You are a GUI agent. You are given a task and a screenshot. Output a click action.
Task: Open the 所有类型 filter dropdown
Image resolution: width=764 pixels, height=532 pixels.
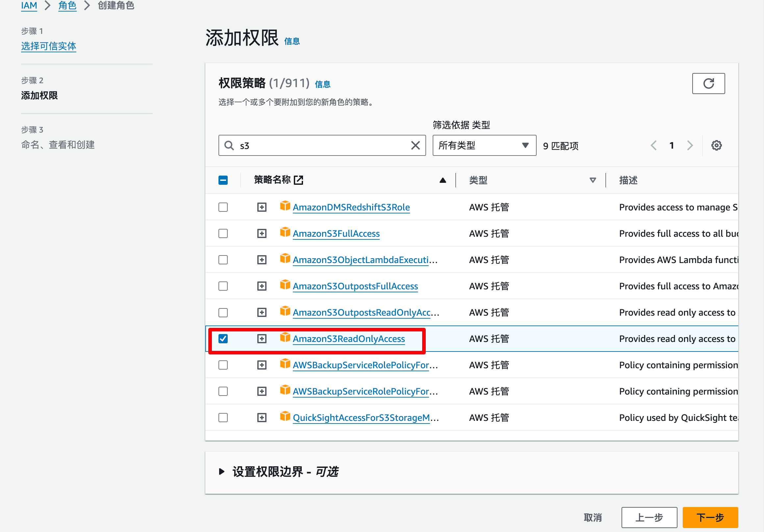coord(484,145)
